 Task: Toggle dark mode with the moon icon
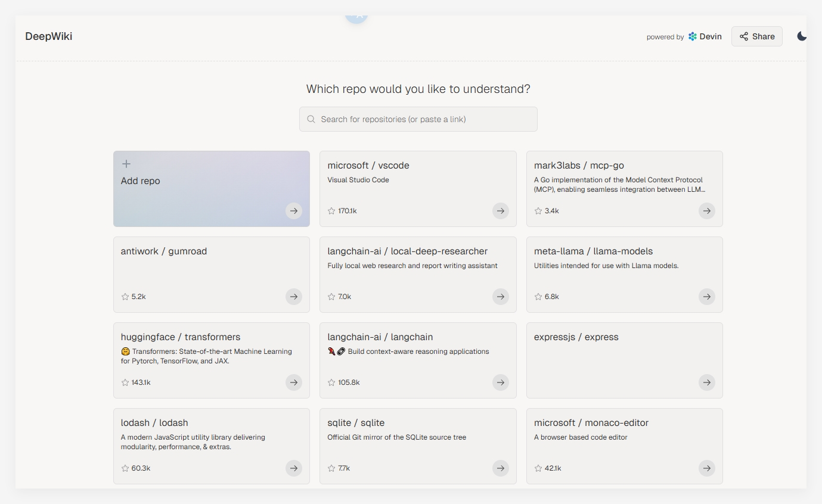pos(802,36)
